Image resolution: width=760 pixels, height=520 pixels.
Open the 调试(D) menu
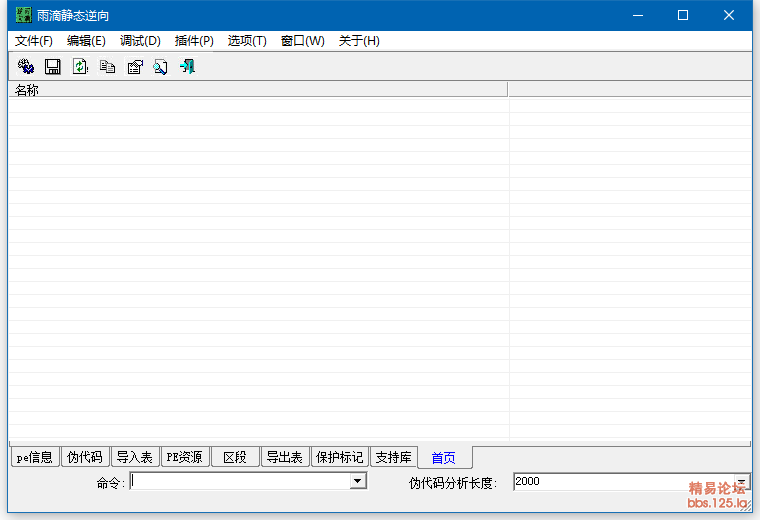click(x=140, y=41)
